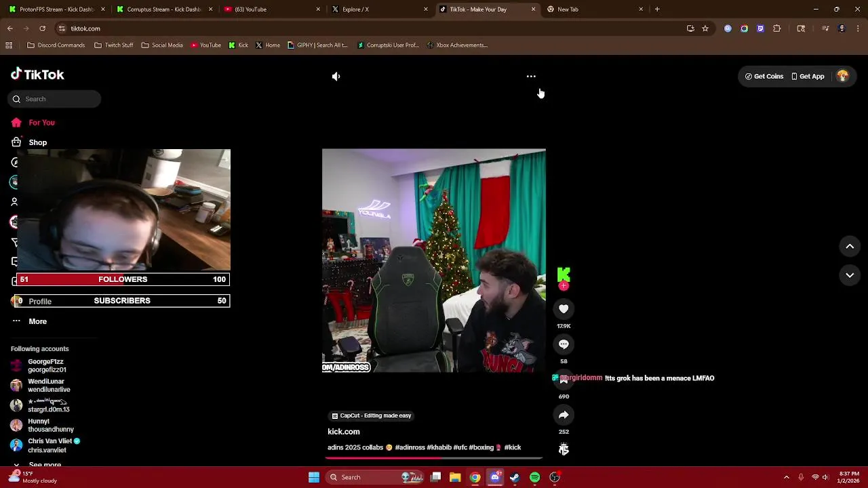
Task: Bookmark this page star icon
Action: (x=705, y=28)
